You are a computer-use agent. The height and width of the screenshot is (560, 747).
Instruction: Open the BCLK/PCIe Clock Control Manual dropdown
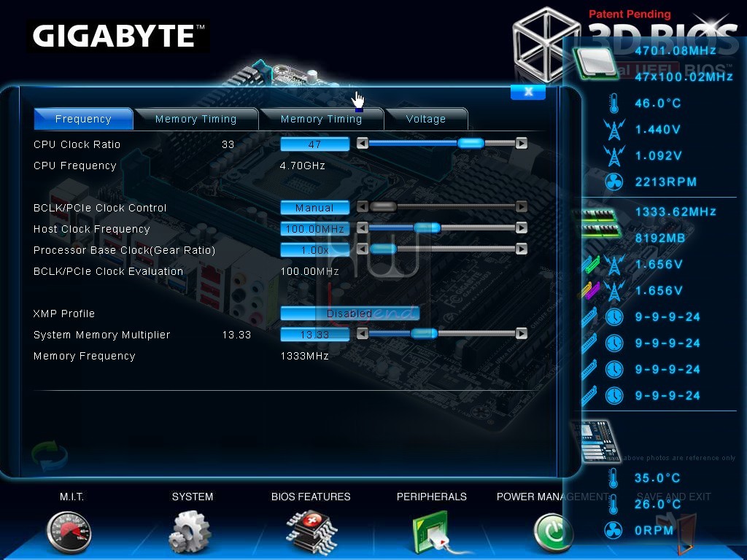click(x=315, y=208)
